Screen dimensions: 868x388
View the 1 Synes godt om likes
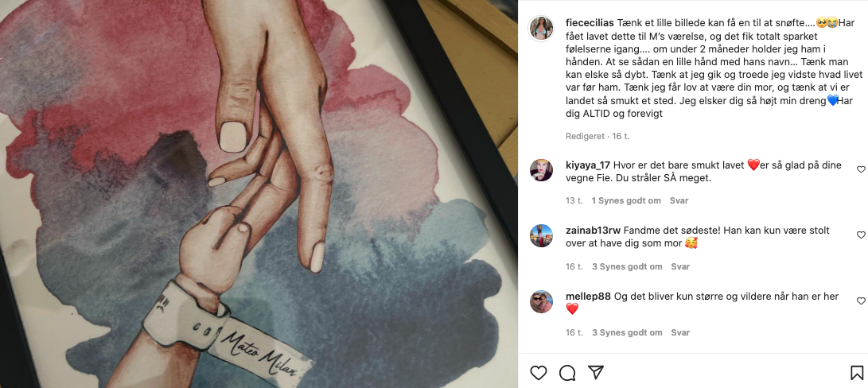click(626, 201)
